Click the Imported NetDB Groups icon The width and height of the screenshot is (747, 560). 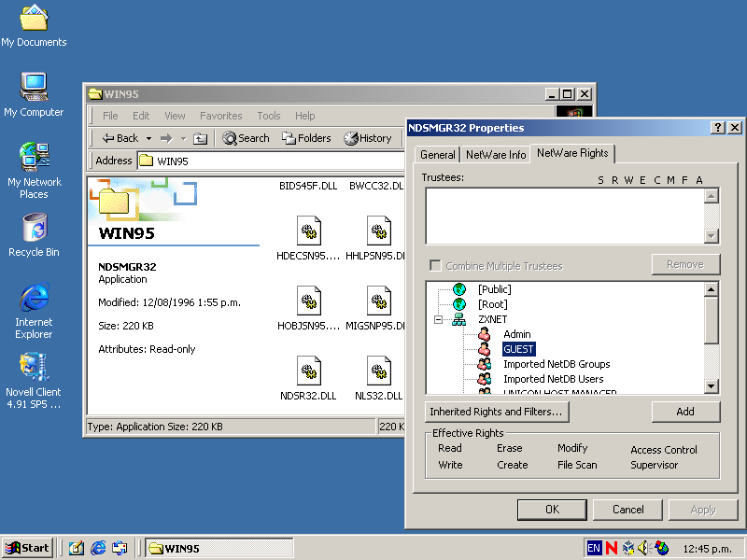tap(485, 364)
